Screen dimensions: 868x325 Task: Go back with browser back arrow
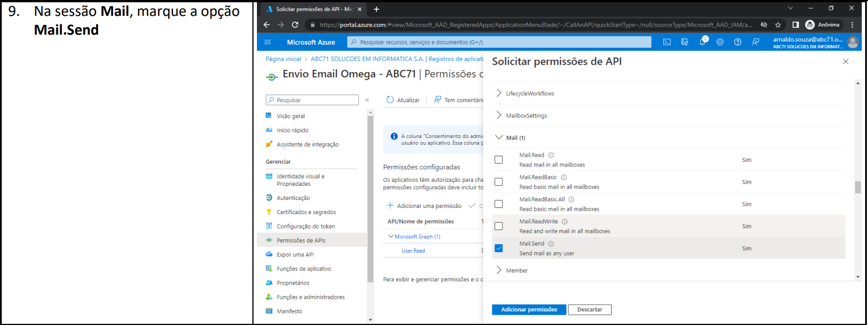tap(267, 25)
